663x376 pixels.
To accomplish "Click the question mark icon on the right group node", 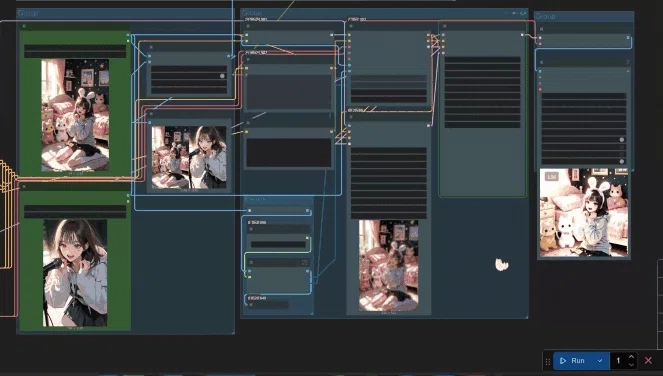I will pos(627,62).
